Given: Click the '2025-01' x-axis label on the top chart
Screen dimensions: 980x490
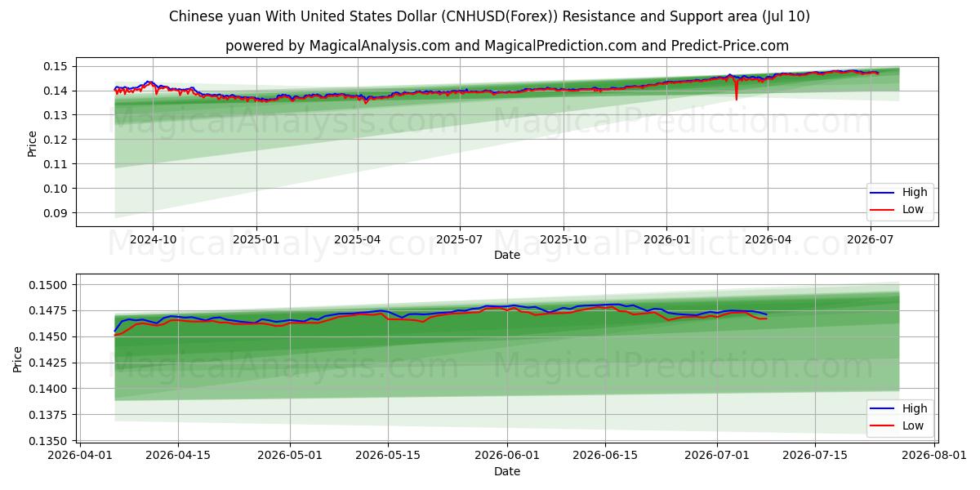Looking at the screenshot, I should click(256, 239).
